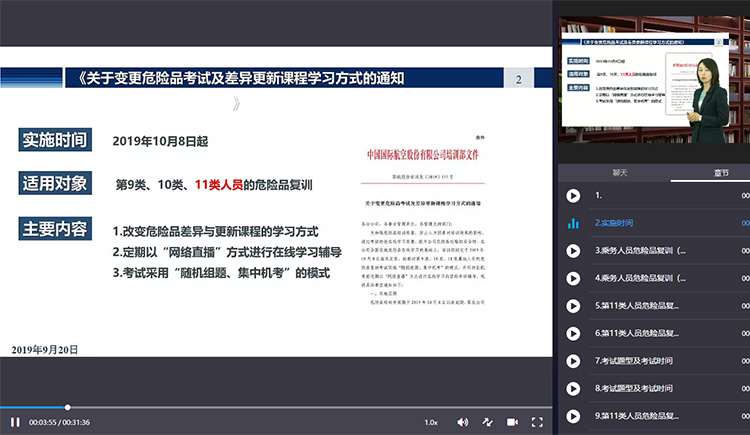This screenshot has width=750, height=435.
Task: Pause the video playback
Action: tap(15, 422)
